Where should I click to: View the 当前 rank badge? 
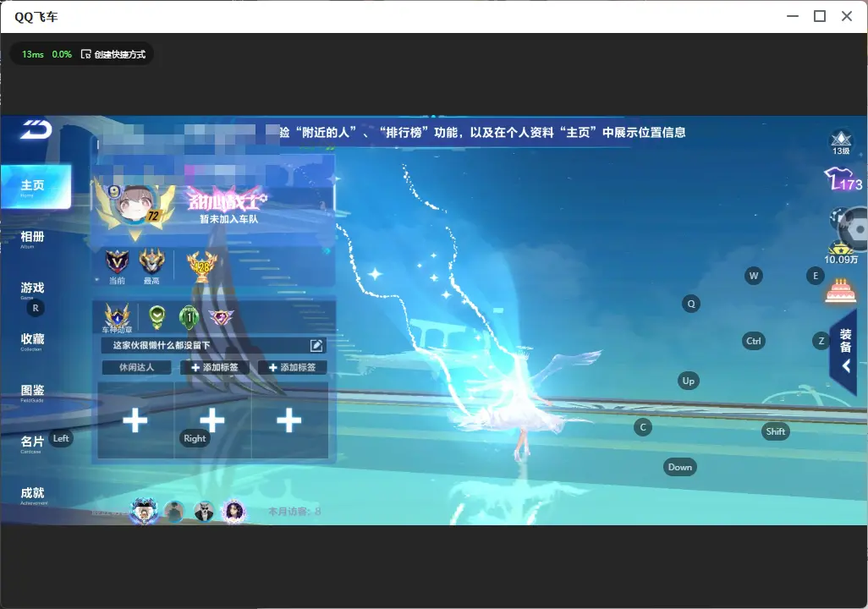(117, 261)
